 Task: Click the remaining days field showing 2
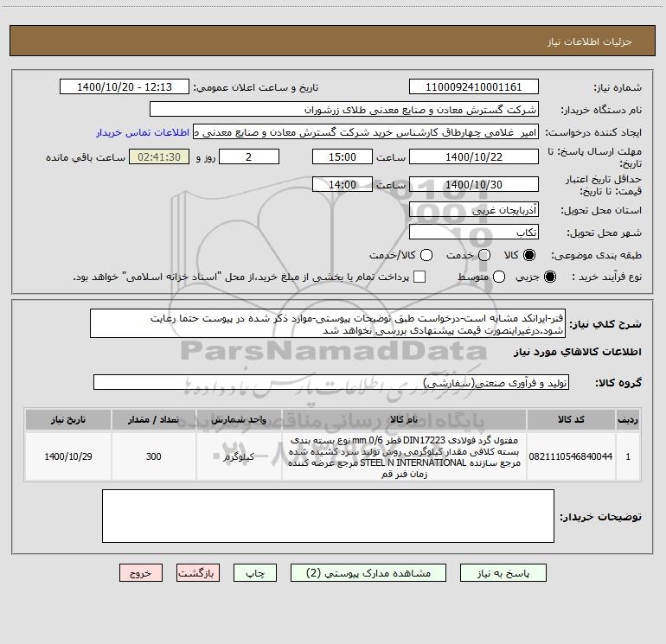(249, 156)
